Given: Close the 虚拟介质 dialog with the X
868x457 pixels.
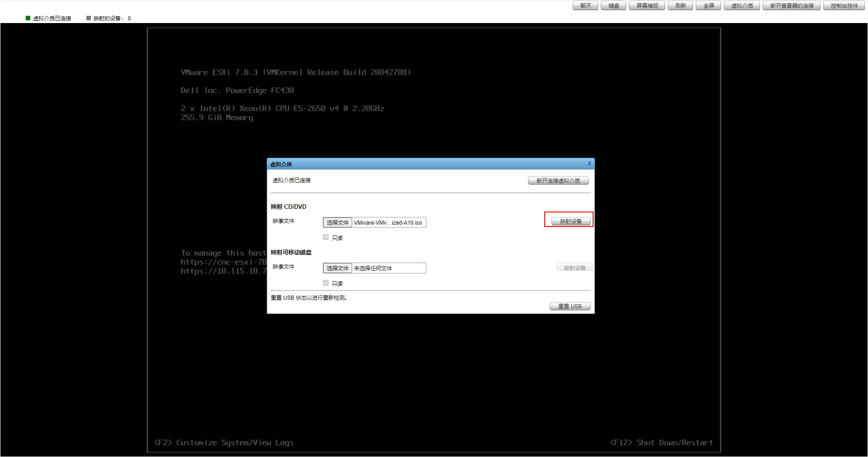Looking at the screenshot, I should pos(589,164).
